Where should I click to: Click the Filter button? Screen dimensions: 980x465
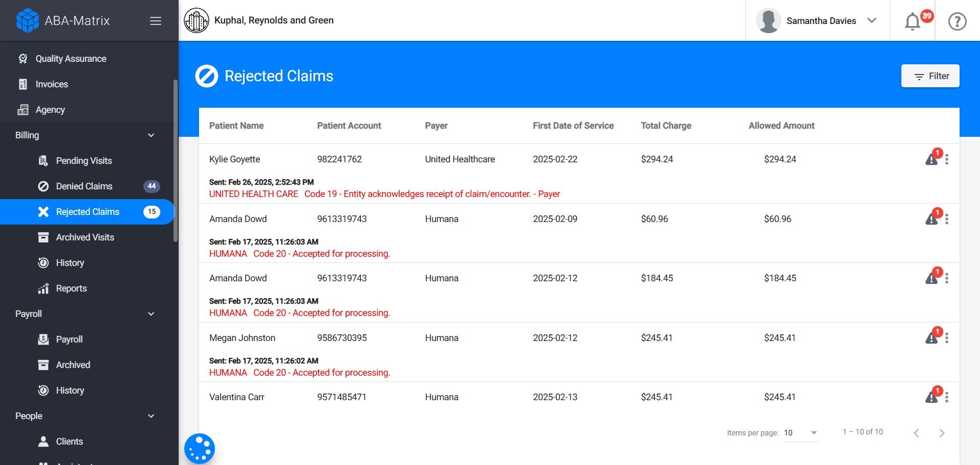(x=930, y=76)
